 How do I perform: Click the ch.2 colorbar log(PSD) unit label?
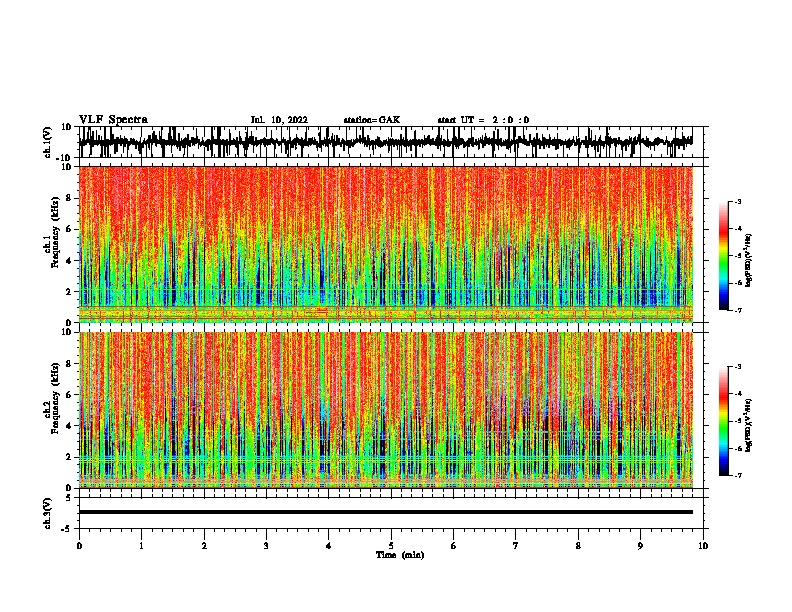748,425
